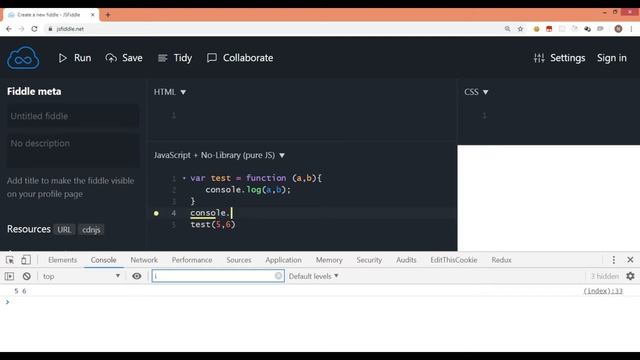The height and width of the screenshot is (360, 640).
Task: Expand the CSS panel dropdown
Action: 476,92
